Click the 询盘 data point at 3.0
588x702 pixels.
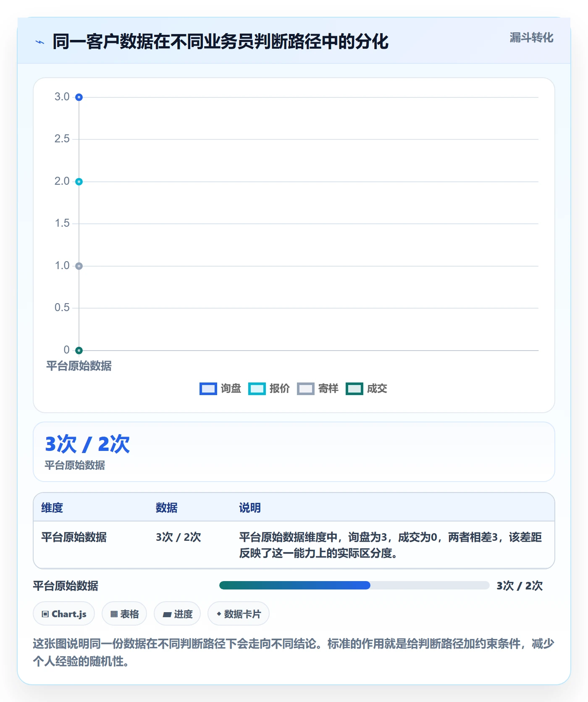79,97
